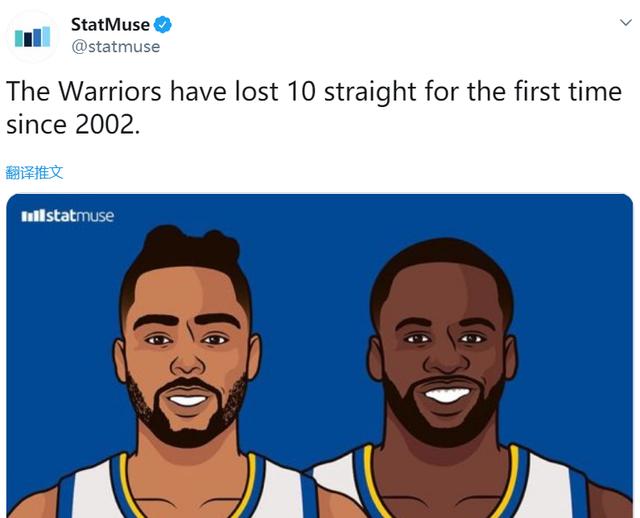
Task: Click the statmuse watermark text in image
Action: point(80,216)
